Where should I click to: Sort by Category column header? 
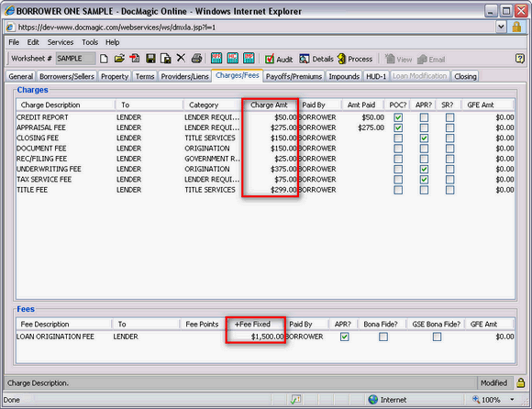212,105
